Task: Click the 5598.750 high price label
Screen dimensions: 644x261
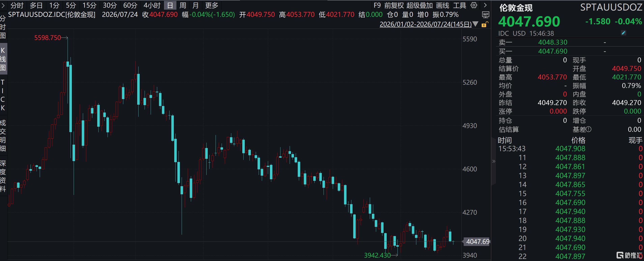Action: 48,38
